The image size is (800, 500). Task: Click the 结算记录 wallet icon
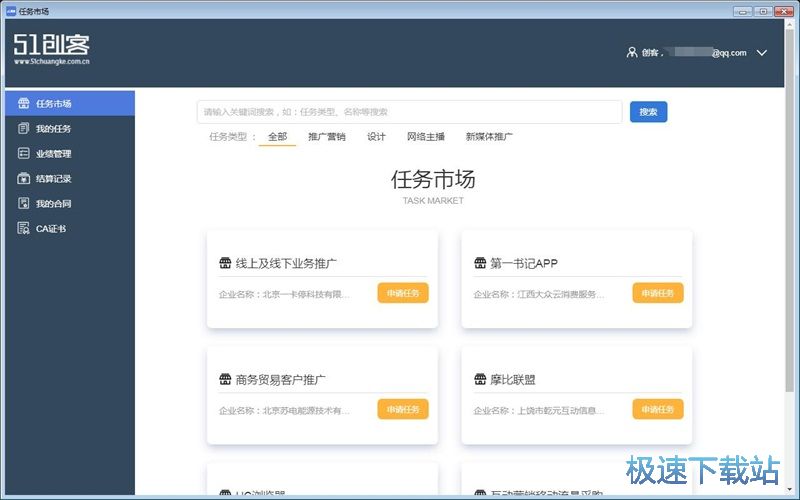[23, 179]
